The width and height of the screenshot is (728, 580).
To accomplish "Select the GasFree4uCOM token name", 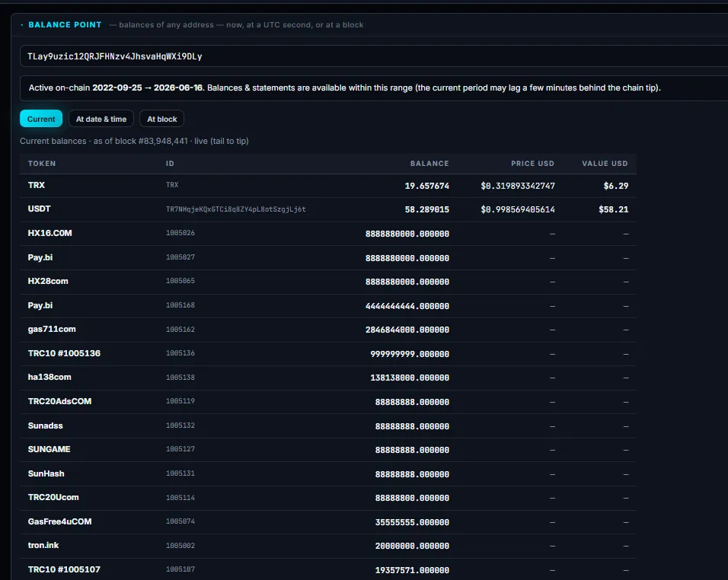I will [59, 521].
